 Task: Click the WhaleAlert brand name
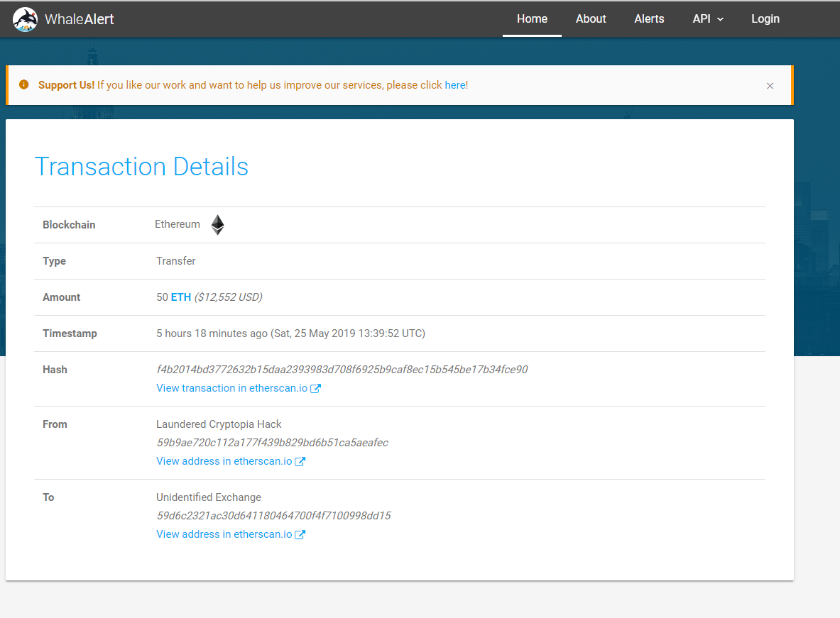(80, 19)
